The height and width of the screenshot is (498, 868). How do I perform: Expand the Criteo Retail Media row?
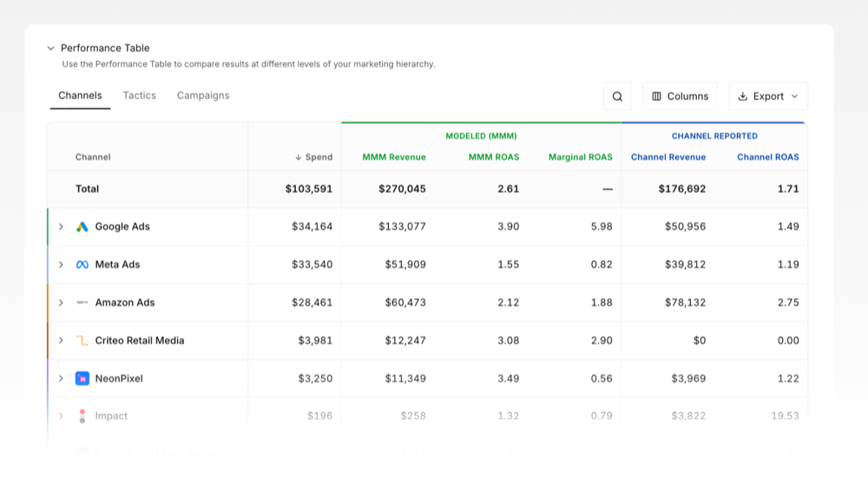(x=61, y=341)
